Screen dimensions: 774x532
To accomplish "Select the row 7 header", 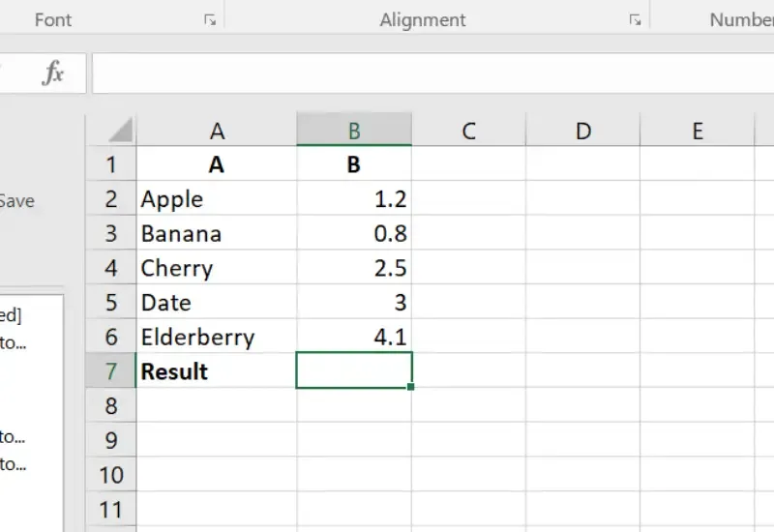I will [110, 371].
